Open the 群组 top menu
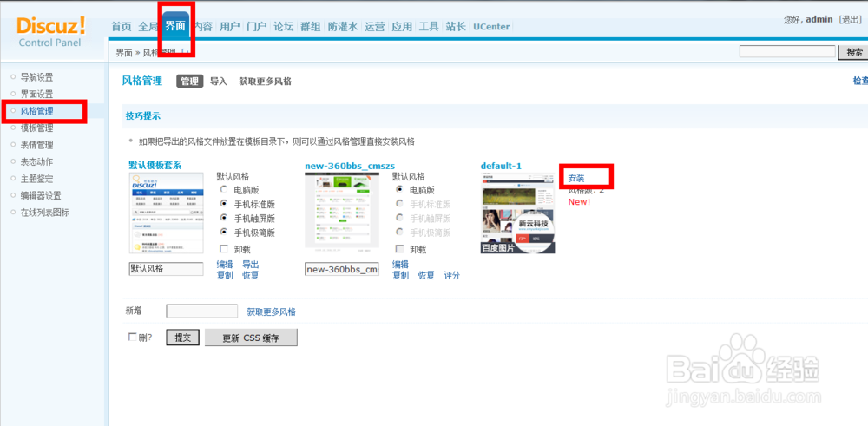 311,27
